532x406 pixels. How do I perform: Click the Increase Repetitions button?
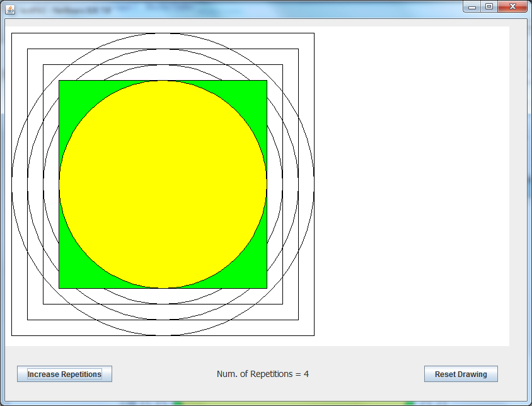tap(64, 374)
